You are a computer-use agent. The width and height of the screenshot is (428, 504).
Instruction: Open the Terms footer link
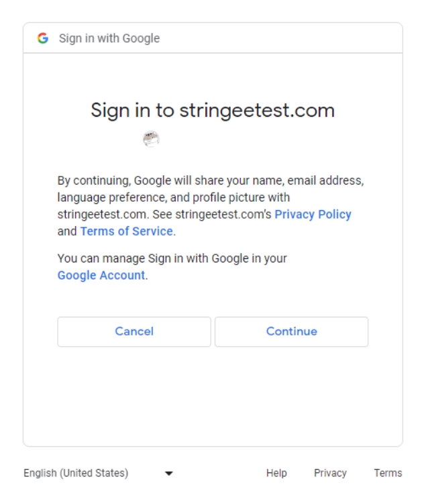pyautogui.click(x=388, y=473)
